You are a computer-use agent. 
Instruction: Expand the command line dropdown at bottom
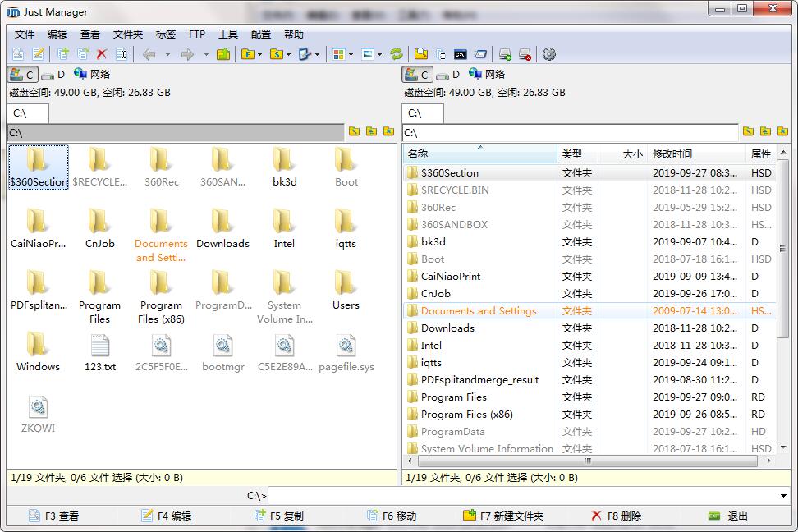coord(784,496)
